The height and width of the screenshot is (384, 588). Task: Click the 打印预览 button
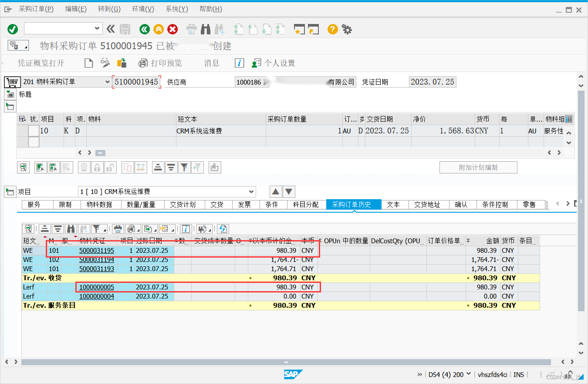tap(161, 63)
